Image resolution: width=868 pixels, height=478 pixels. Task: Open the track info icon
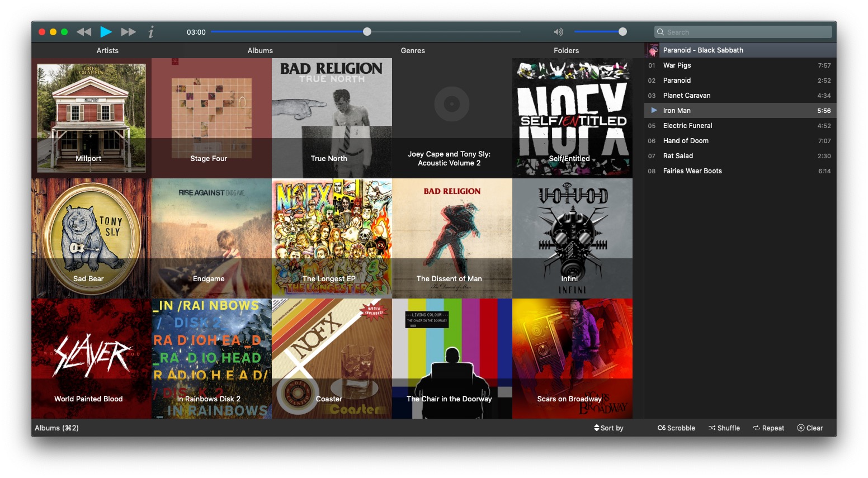tap(151, 32)
